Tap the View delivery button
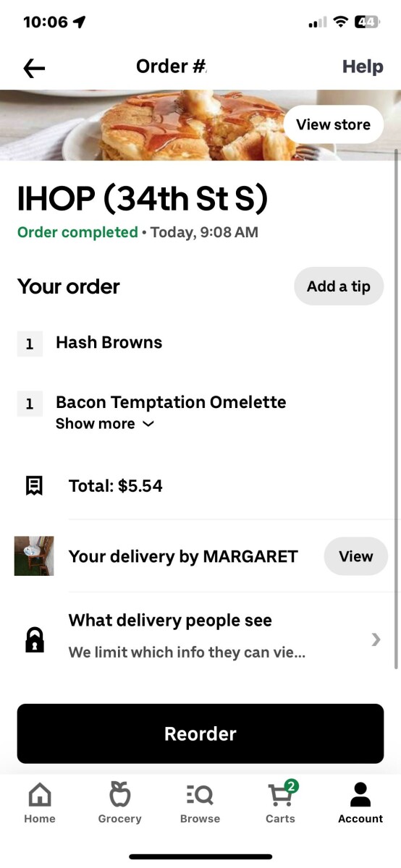Screen dimensions: 401x868 355,556
